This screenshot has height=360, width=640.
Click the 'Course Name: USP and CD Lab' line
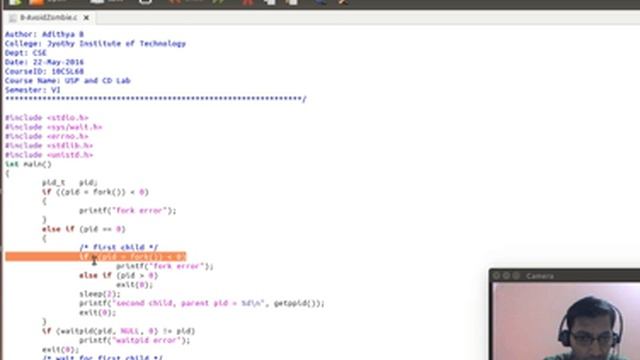point(67,81)
